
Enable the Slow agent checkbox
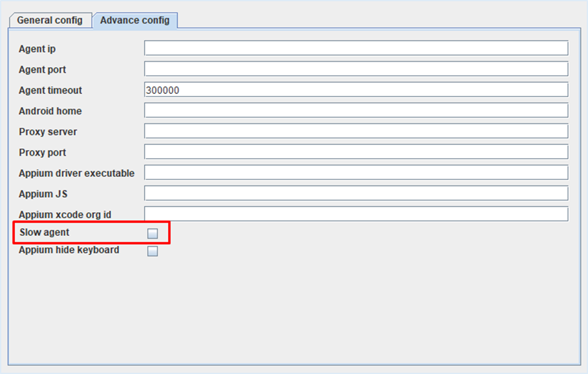pos(153,233)
